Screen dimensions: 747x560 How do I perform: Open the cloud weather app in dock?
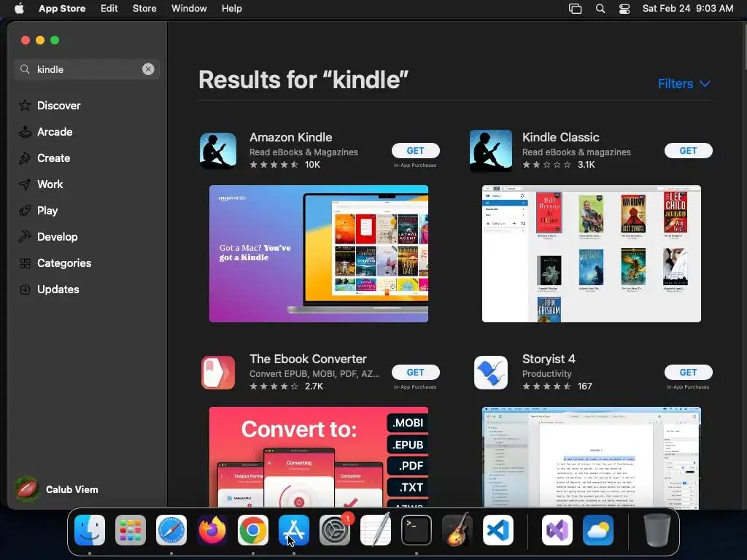point(598,530)
